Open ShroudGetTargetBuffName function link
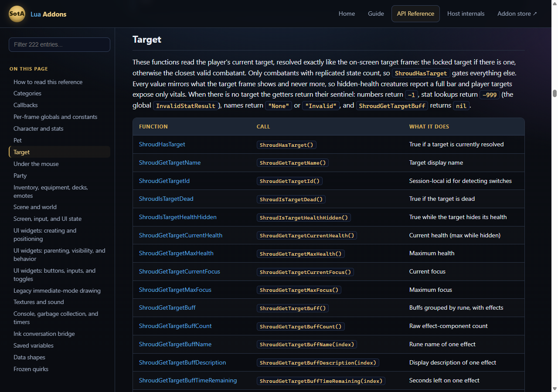 [175, 344]
